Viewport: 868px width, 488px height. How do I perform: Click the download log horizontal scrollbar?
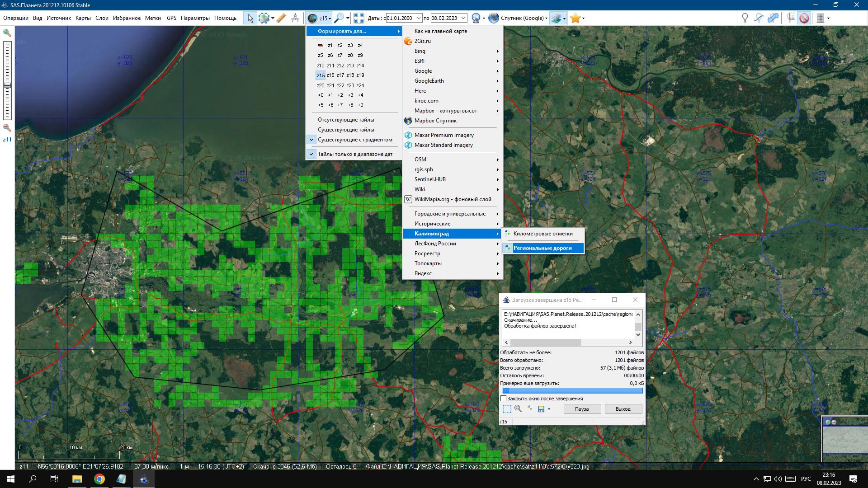(545, 342)
